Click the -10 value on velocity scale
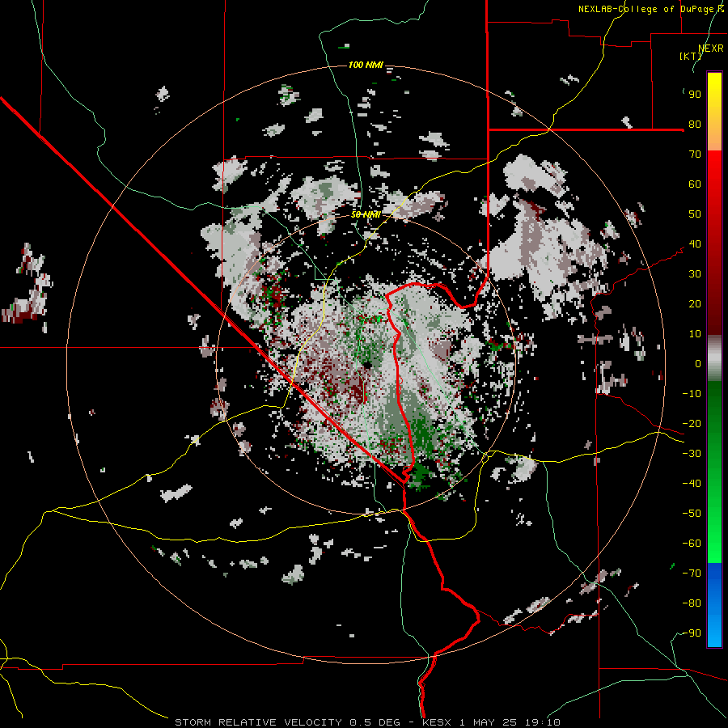 pos(692,394)
